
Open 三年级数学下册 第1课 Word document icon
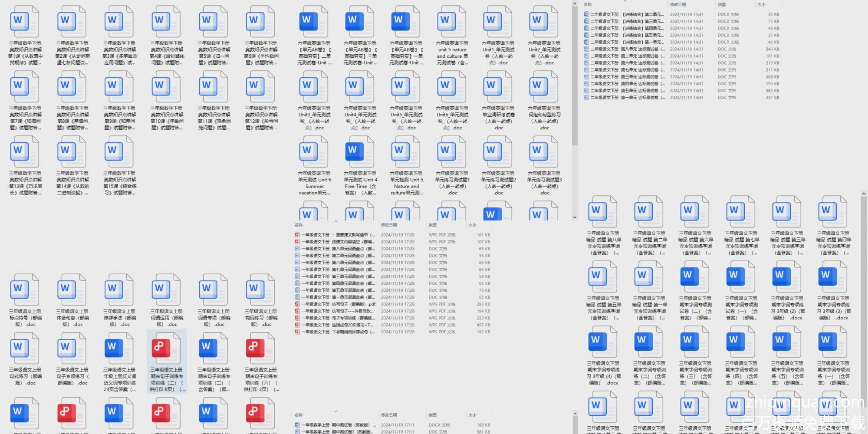[x=25, y=22]
